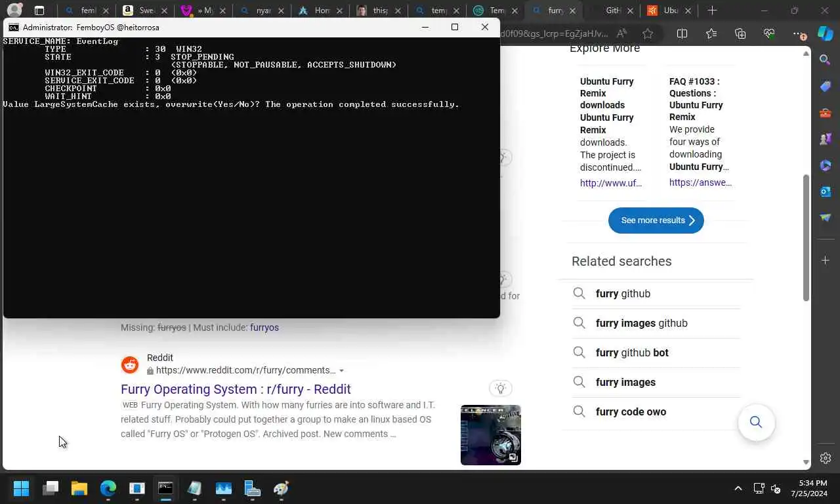This screenshot has height=504, width=840.
Task: Click the Edge address bar URL field
Action: point(555,33)
